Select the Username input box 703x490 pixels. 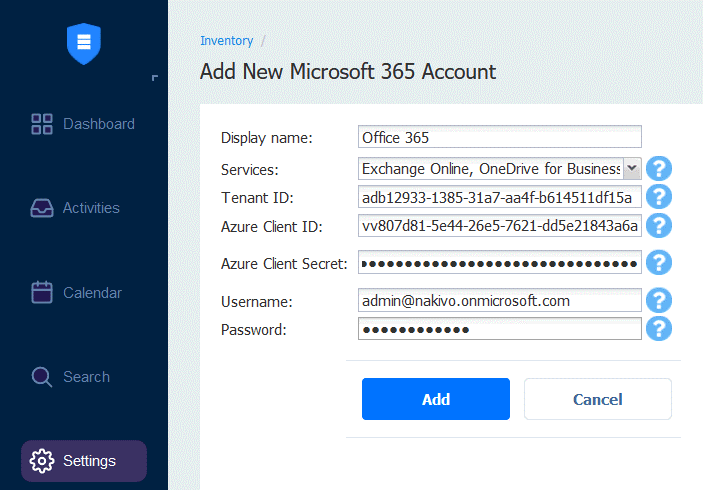(x=499, y=300)
